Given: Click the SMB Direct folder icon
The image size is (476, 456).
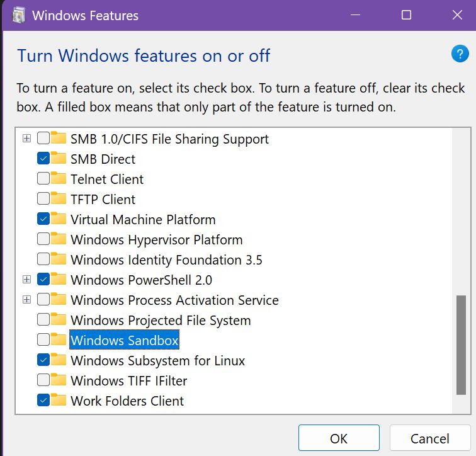Looking at the screenshot, I should 59,158.
